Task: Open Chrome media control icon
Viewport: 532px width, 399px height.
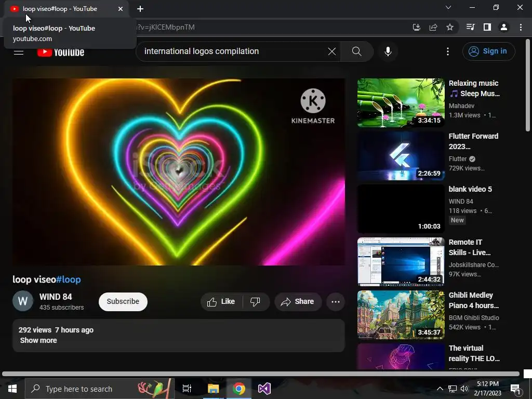Action: pos(470,27)
